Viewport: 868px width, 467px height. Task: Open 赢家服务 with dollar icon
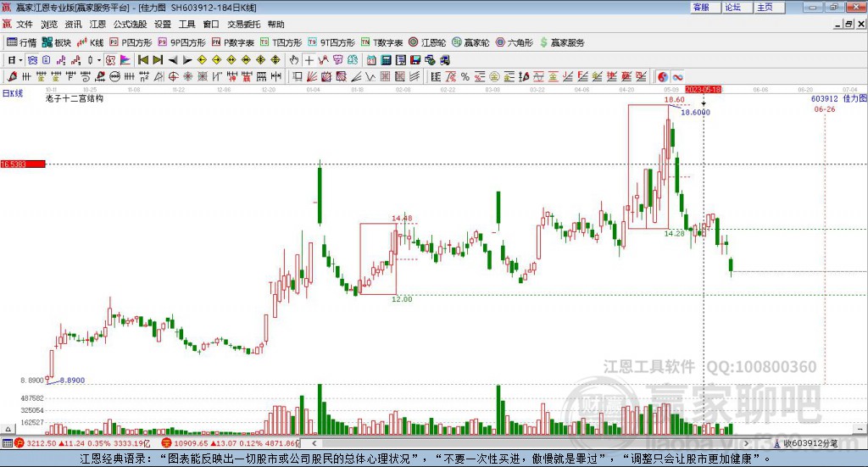pos(562,42)
